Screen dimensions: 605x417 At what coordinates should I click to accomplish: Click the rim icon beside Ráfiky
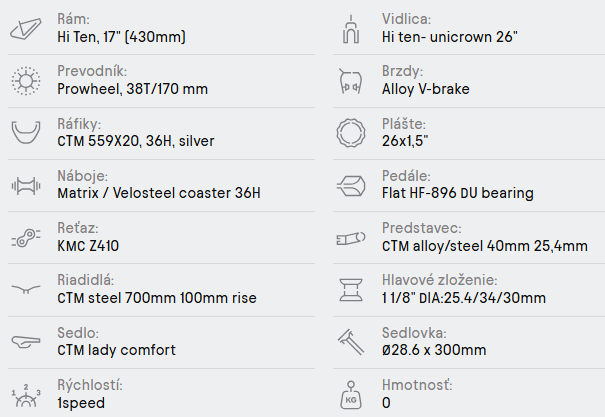coord(24,132)
